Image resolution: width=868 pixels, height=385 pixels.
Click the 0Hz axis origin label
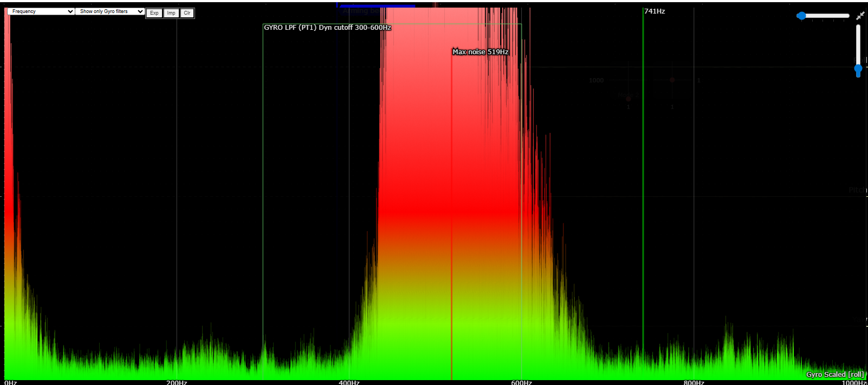(x=10, y=382)
